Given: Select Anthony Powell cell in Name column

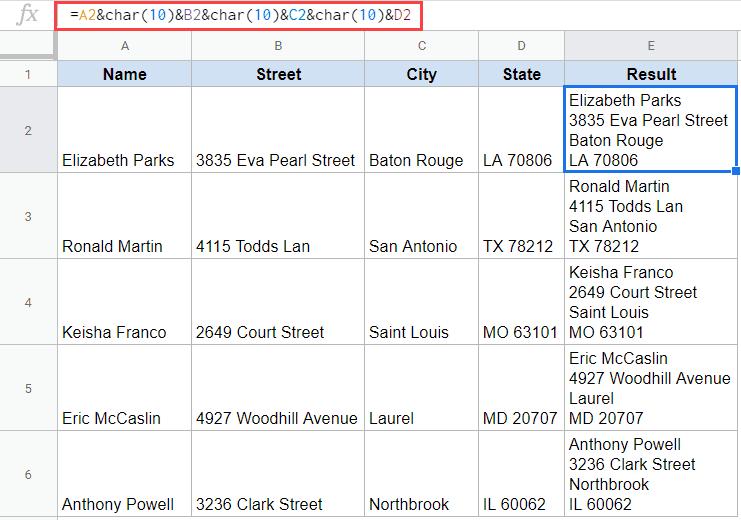Looking at the screenshot, I should 124,474.
